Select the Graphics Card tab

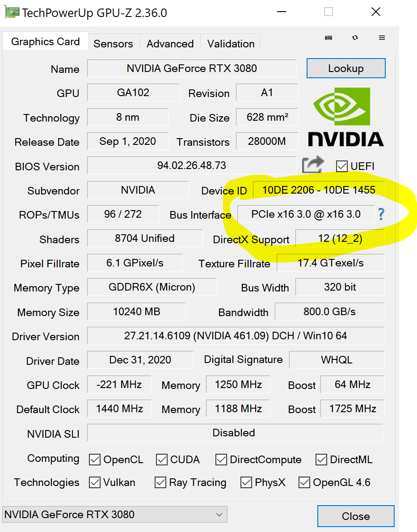point(46,42)
